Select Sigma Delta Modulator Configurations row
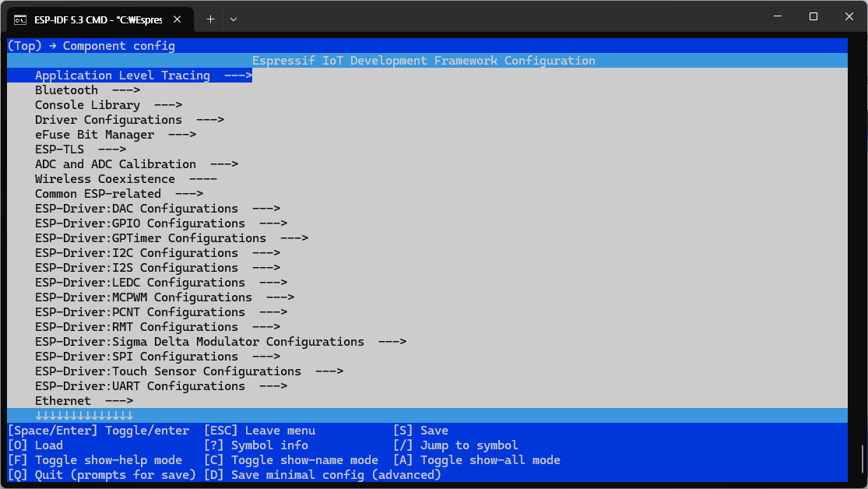The width and height of the screenshot is (868, 489). tap(221, 342)
